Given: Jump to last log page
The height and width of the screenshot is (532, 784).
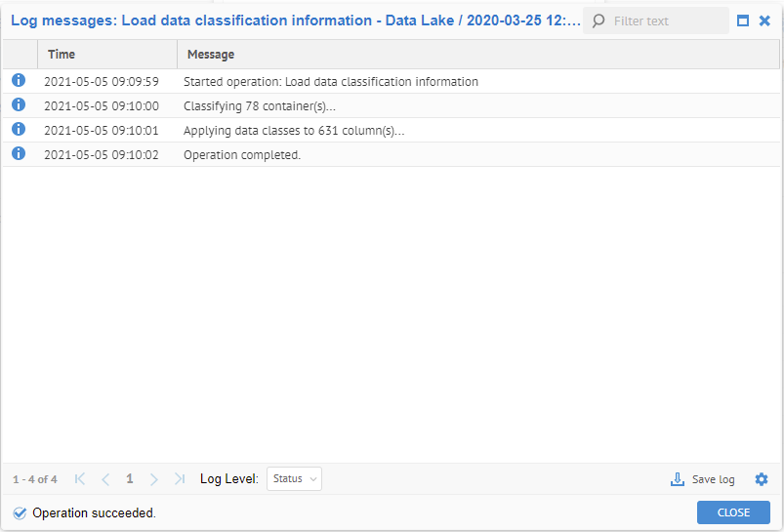Looking at the screenshot, I should tap(180, 479).
